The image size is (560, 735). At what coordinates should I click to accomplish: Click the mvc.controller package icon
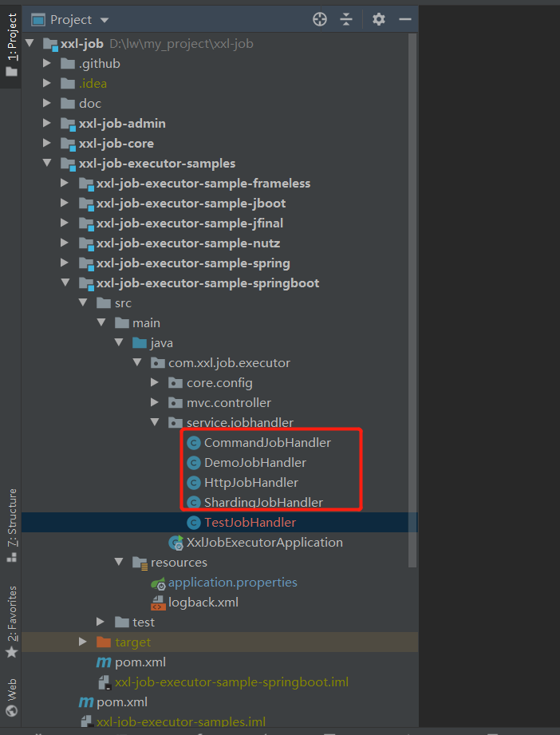tap(175, 403)
